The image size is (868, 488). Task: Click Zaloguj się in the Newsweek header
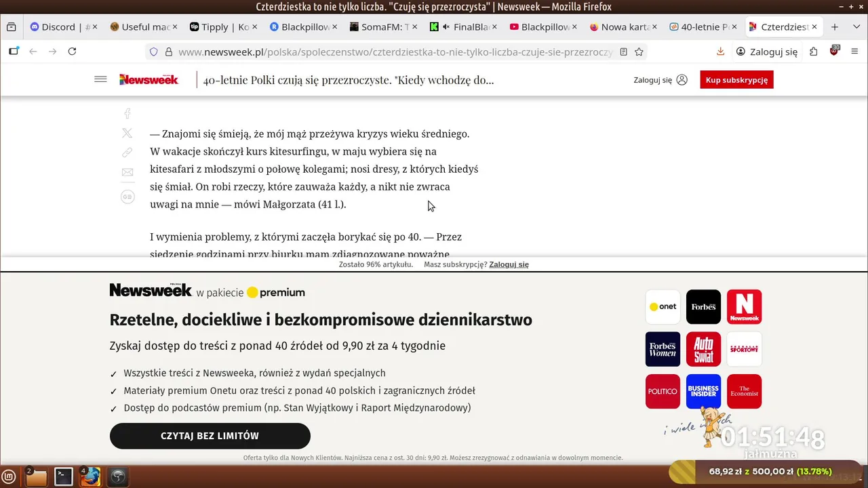tap(652, 79)
